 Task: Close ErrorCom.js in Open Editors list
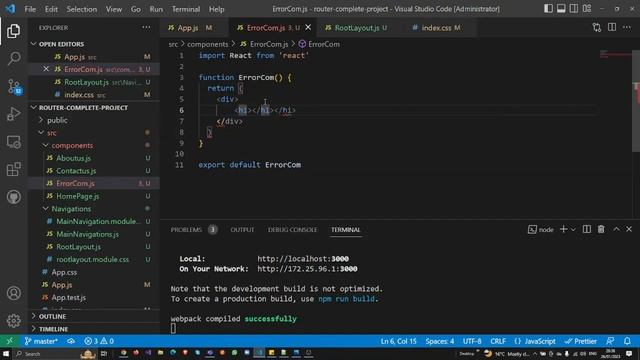click(x=46, y=69)
